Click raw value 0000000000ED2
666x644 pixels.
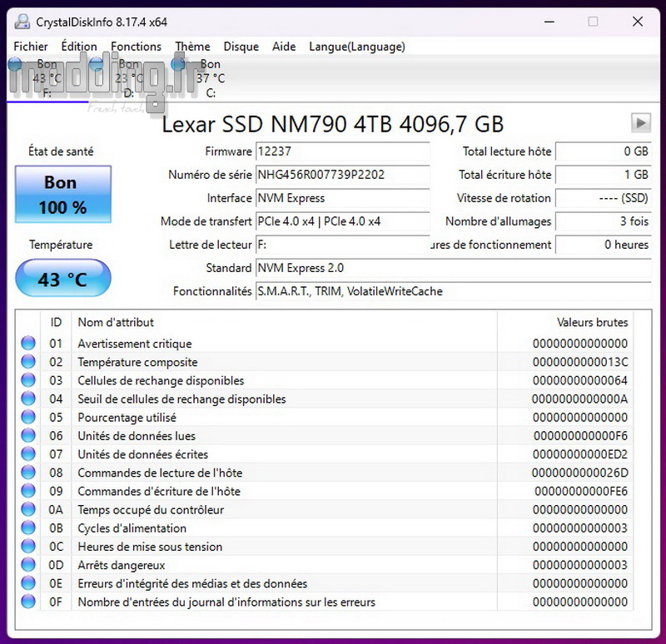click(580, 454)
